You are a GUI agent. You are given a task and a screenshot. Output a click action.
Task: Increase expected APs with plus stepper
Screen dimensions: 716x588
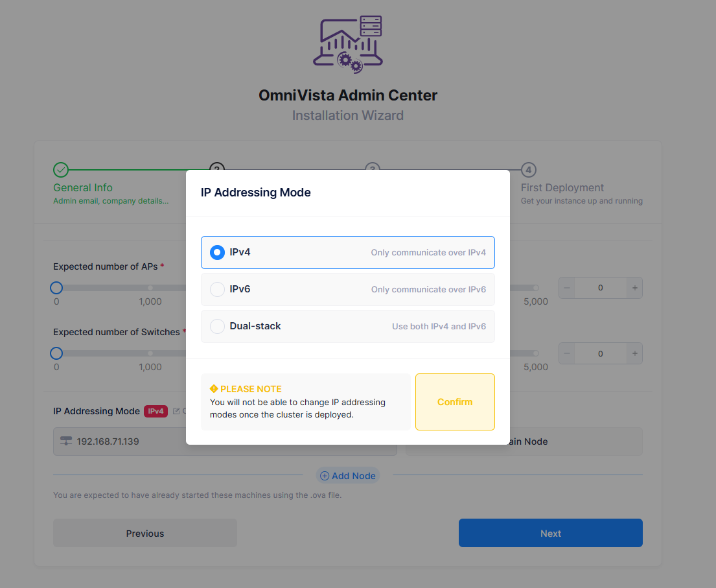[635, 288]
